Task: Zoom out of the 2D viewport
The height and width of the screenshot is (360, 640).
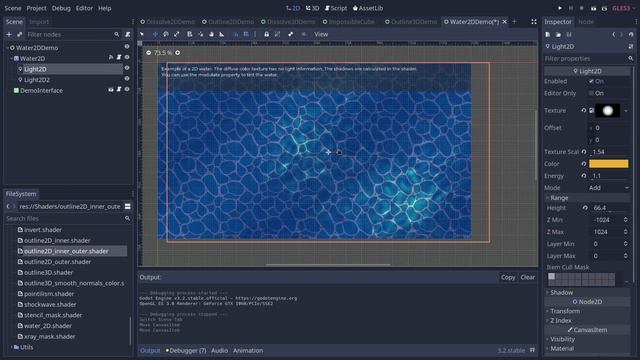Action: point(149,53)
